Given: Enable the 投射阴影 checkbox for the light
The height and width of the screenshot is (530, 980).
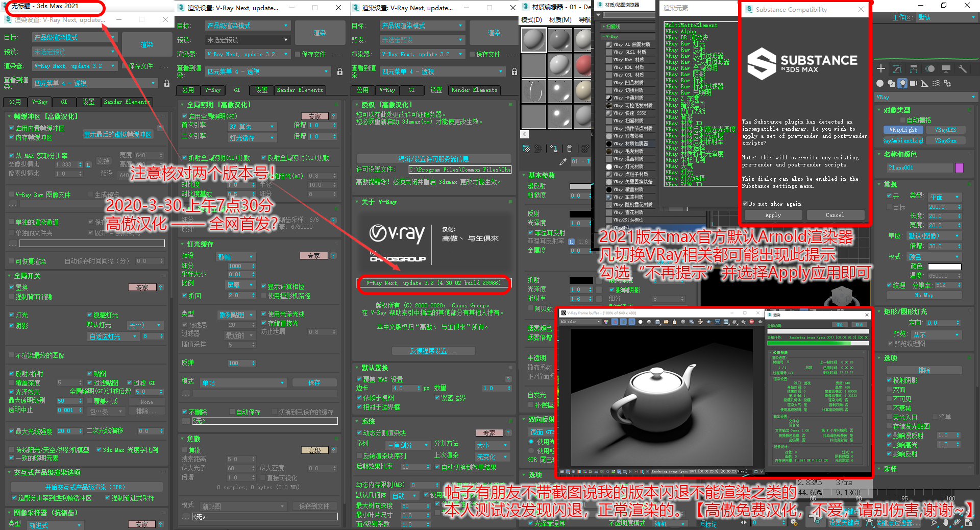Looking at the screenshot, I should tap(890, 379).
